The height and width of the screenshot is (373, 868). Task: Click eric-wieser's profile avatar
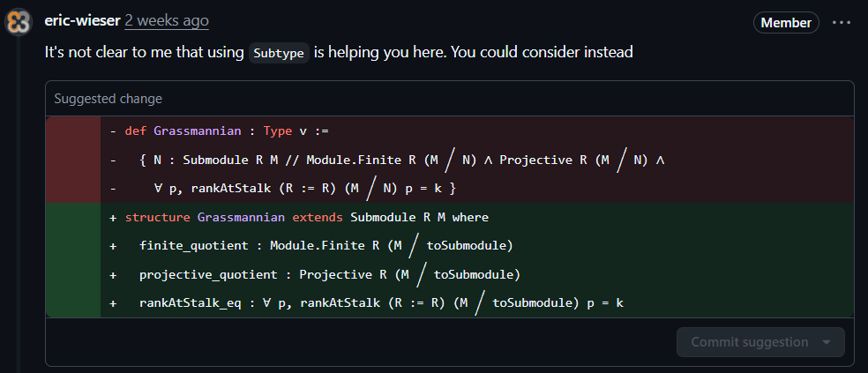click(17, 22)
